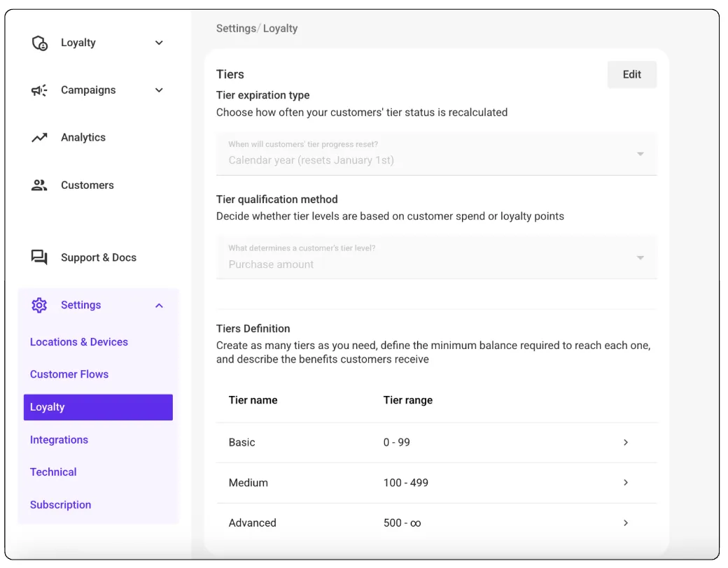Click the 100 - 499 tier range

(x=406, y=483)
